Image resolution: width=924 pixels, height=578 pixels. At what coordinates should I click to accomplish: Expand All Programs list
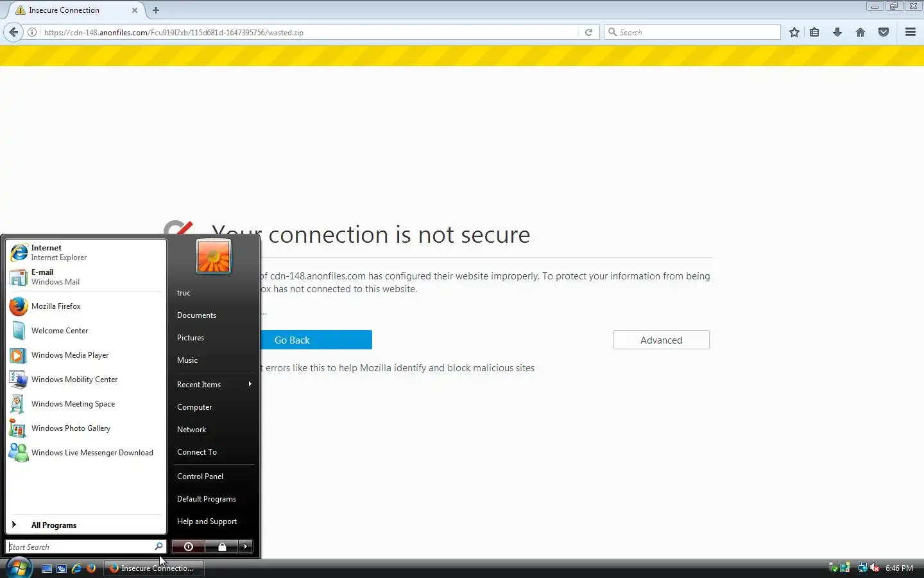tap(86, 525)
